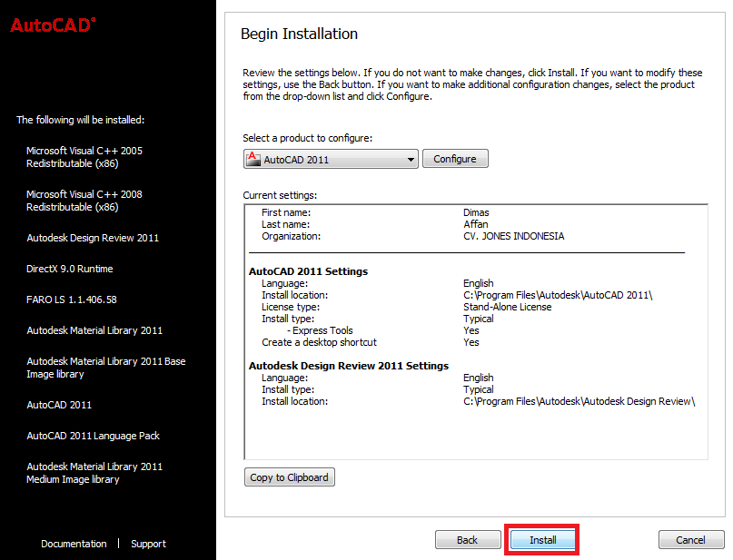
Task: Select AutoCAD 2011 Language Pack entry
Action: click(93, 436)
